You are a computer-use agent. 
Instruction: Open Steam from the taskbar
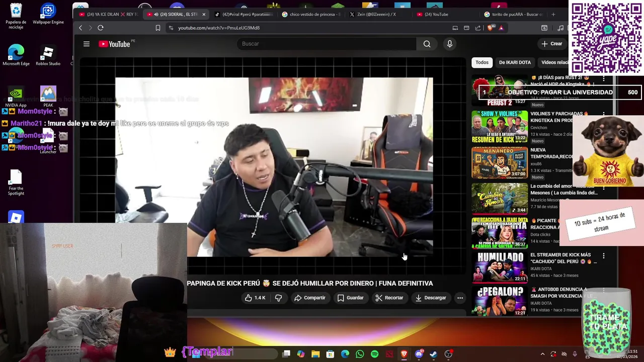pos(433,354)
